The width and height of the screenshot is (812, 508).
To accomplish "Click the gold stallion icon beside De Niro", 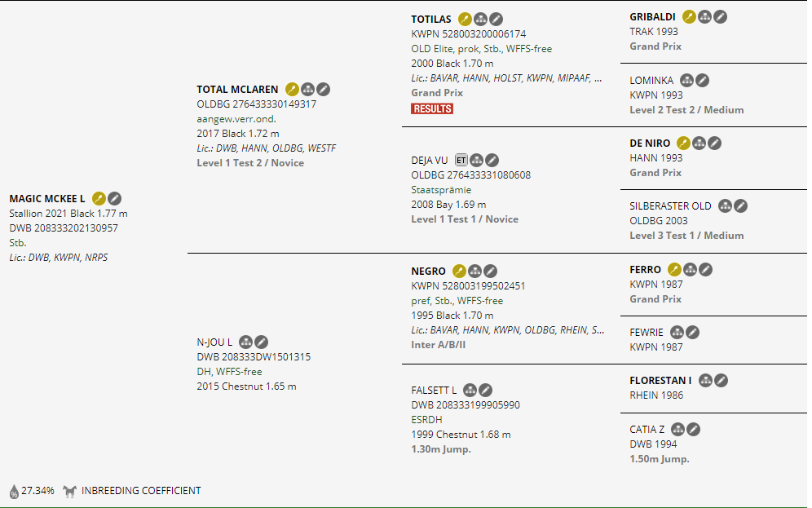I will (x=683, y=144).
